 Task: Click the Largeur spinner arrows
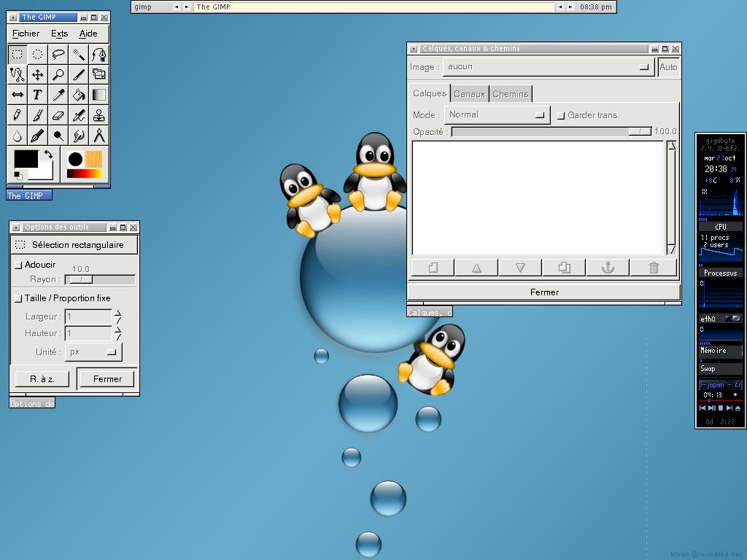(x=117, y=316)
